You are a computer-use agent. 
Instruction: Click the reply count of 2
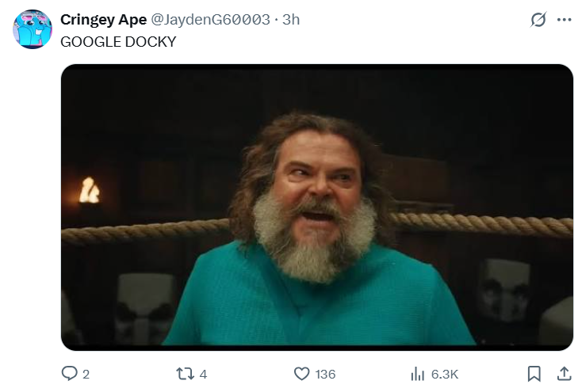(x=86, y=374)
